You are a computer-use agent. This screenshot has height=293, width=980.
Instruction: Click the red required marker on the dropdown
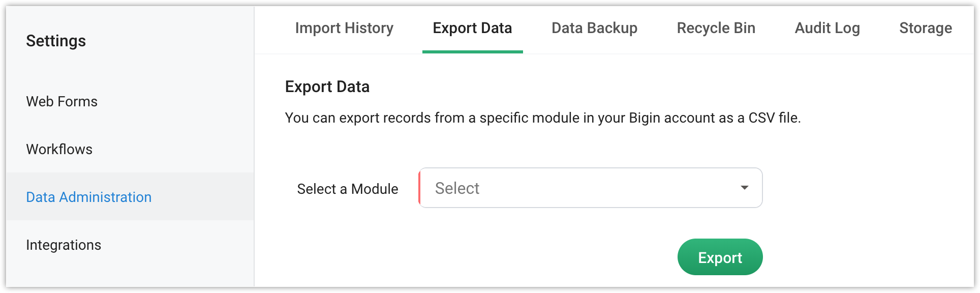(419, 188)
